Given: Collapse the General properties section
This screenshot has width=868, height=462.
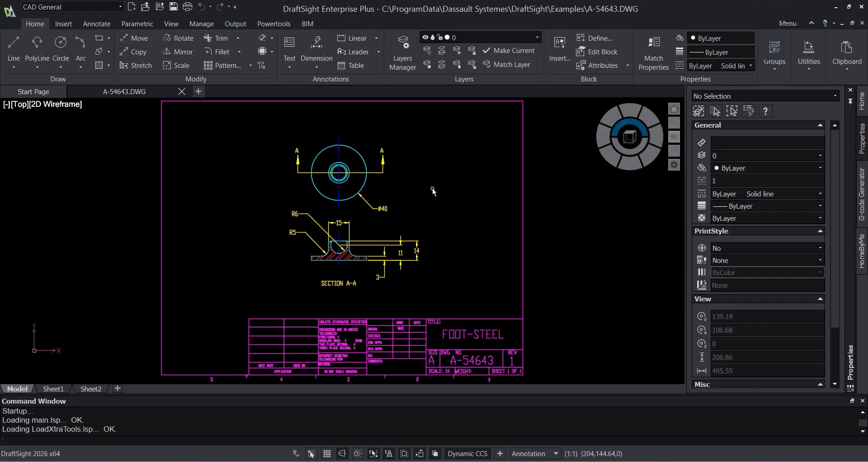Looking at the screenshot, I should click(x=820, y=125).
